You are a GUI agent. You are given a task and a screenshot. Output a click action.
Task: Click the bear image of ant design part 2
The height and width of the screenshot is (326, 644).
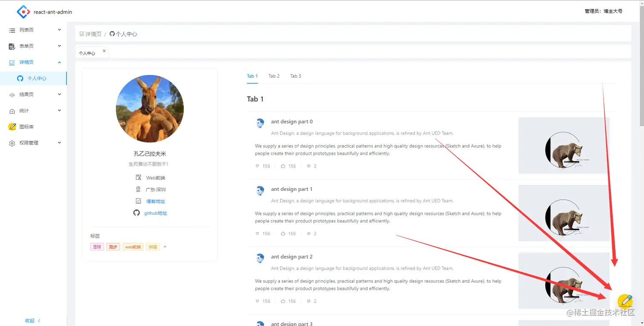click(x=564, y=281)
